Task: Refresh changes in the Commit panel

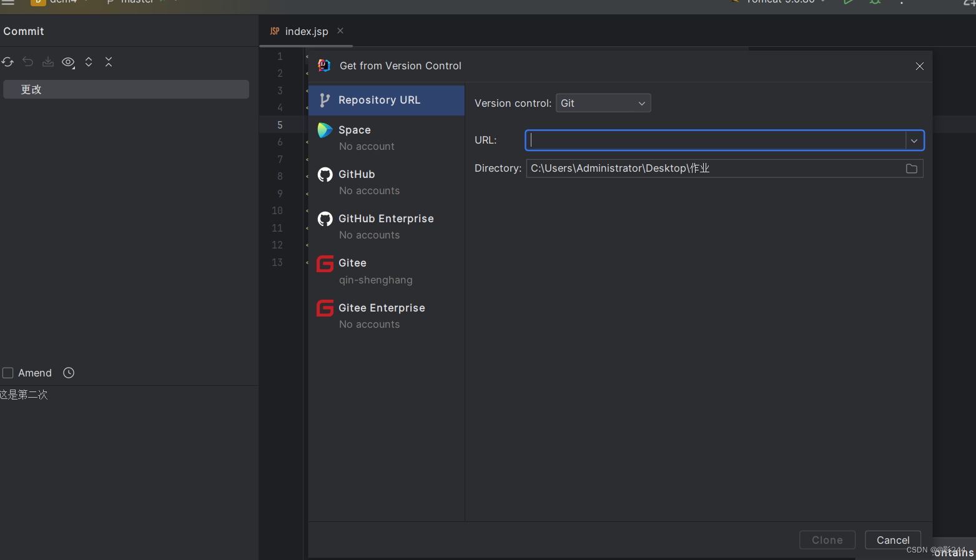Action: tap(7, 62)
